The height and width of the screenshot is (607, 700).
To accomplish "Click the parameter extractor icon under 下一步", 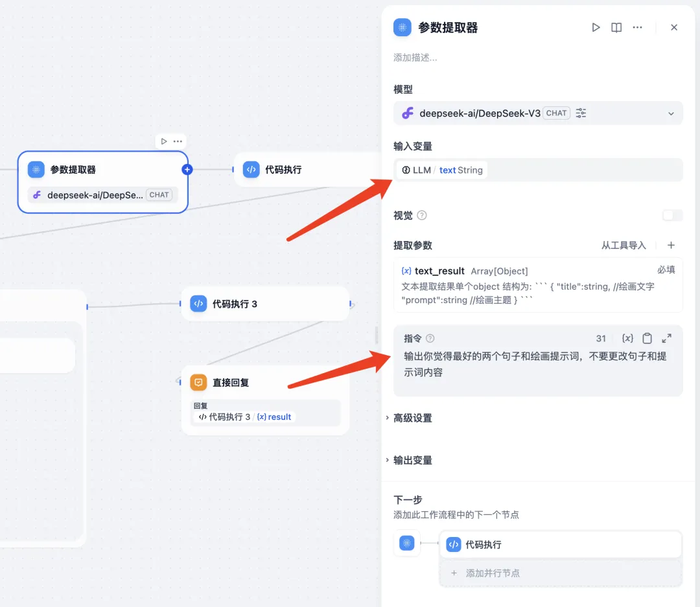I will click(x=406, y=543).
